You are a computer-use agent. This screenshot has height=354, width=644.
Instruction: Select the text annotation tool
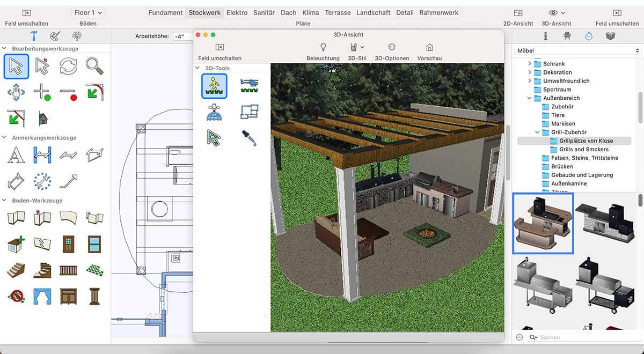pos(16,156)
